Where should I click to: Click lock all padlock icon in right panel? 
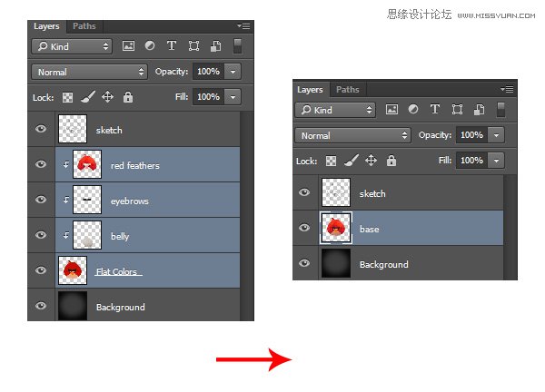pyautogui.click(x=391, y=161)
